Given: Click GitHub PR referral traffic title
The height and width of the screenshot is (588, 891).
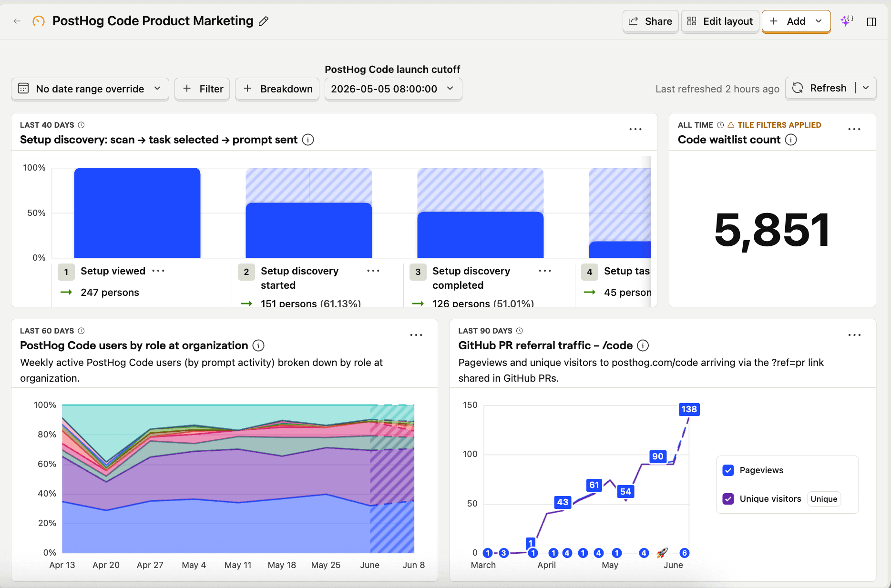Looking at the screenshot, I should [545, 345].
